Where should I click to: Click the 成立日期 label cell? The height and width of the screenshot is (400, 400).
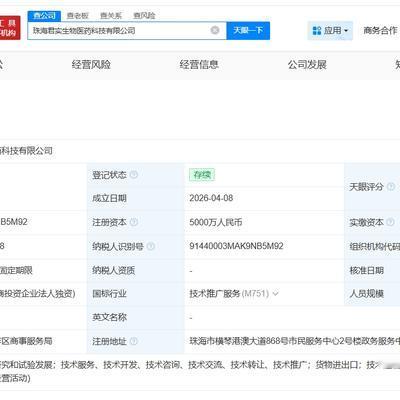point(135,198)
